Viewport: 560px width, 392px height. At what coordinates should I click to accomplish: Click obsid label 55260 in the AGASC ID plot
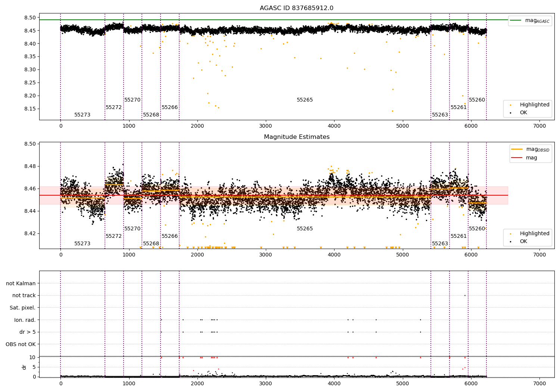click(477, 100)
